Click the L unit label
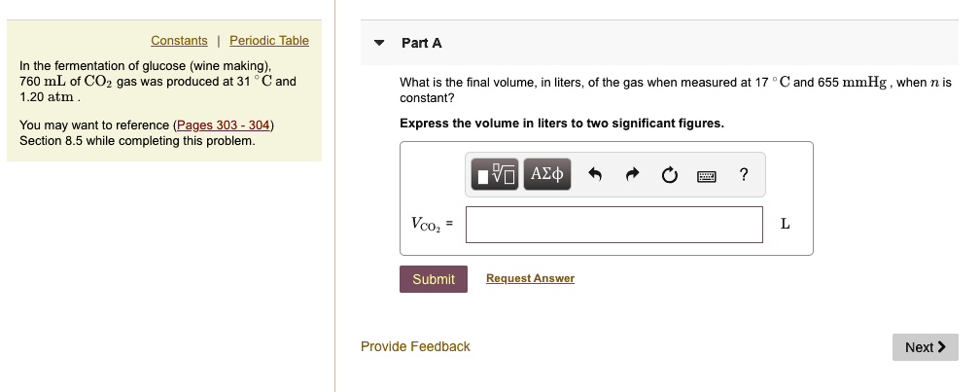Viewport: 980px width, 392px height. pos(786,225)
